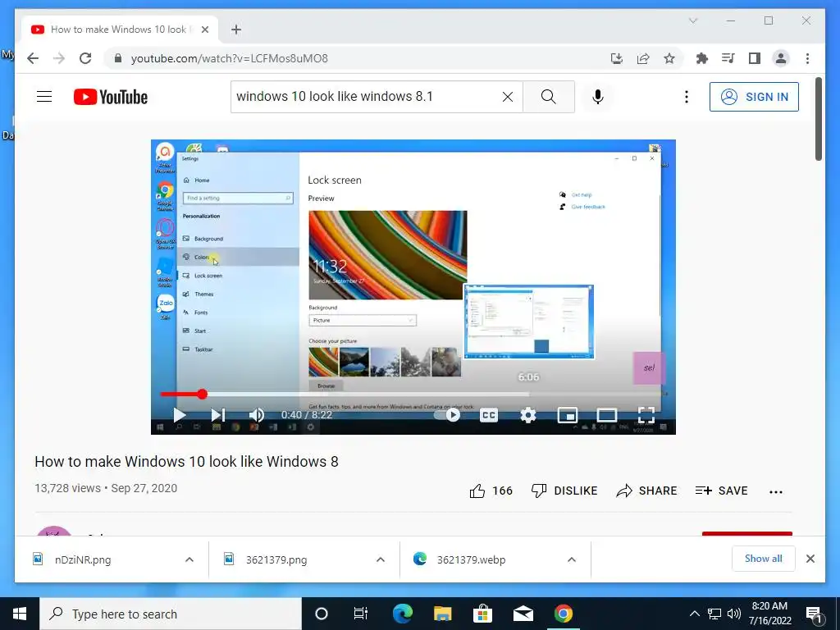Image resolution: width=840 pixels, height=630 pixels.
Task: Open YouTube settings three-dot menu
Action: pos(687,97)
